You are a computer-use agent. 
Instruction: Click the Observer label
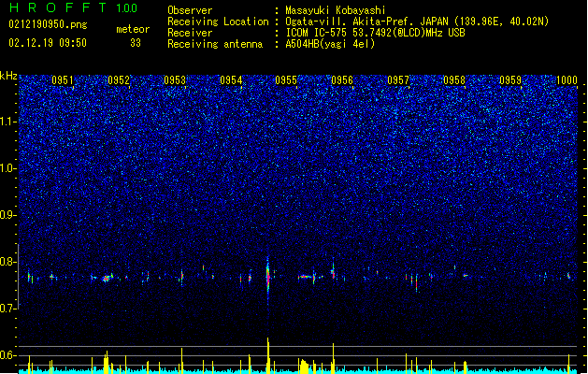click(x=190, y=10)
